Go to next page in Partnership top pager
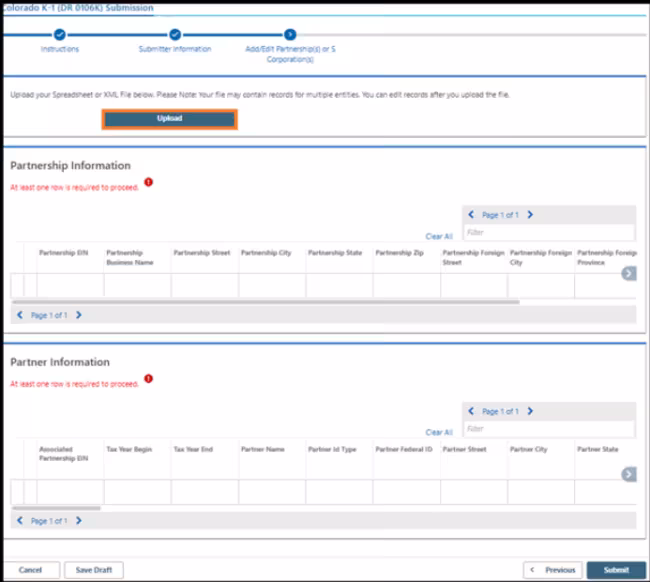This screenshot has width=650, height=582. pos(530,215)
